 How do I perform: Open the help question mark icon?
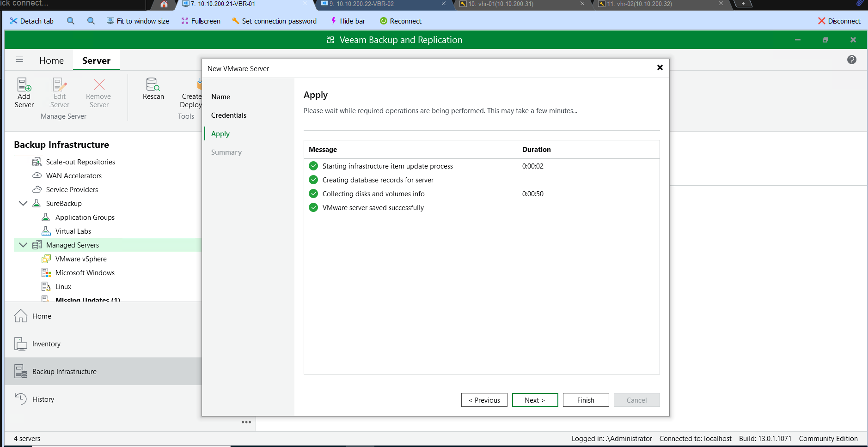[x=852, y=60]
